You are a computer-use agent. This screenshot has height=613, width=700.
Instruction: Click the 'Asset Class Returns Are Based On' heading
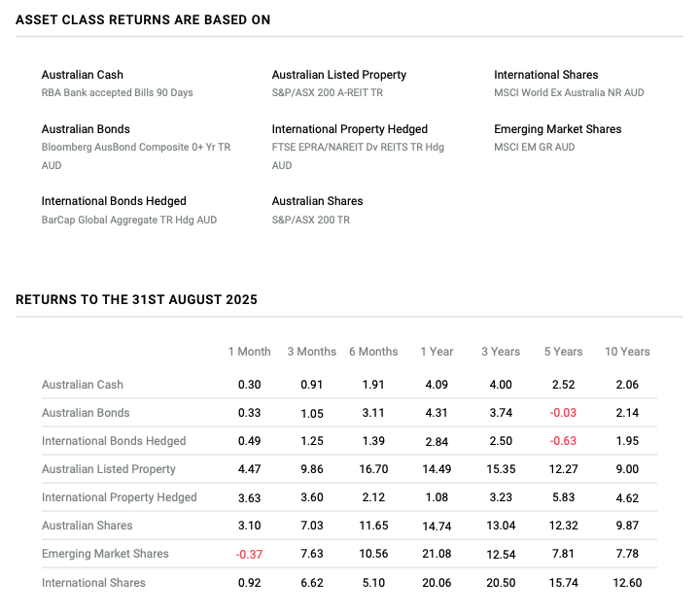143,20
